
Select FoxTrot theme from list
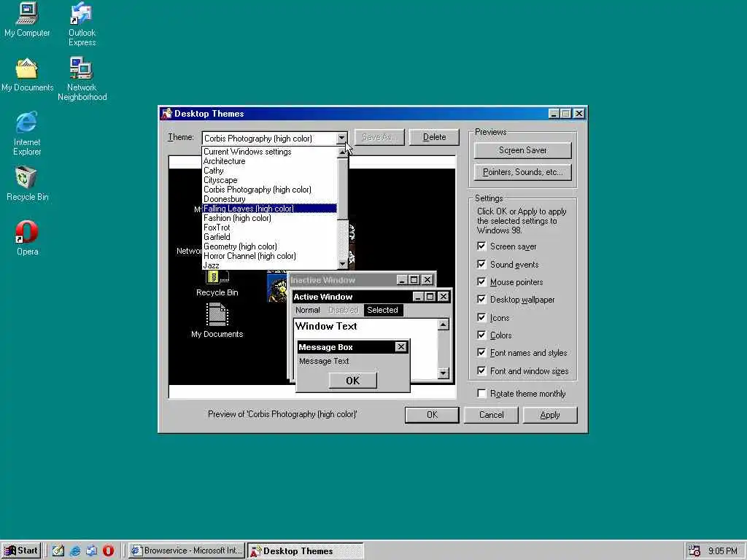(269, 227)
